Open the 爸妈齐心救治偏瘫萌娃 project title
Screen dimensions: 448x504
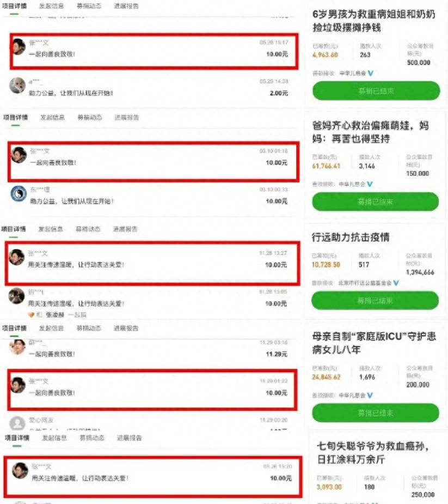coord(370,132)
